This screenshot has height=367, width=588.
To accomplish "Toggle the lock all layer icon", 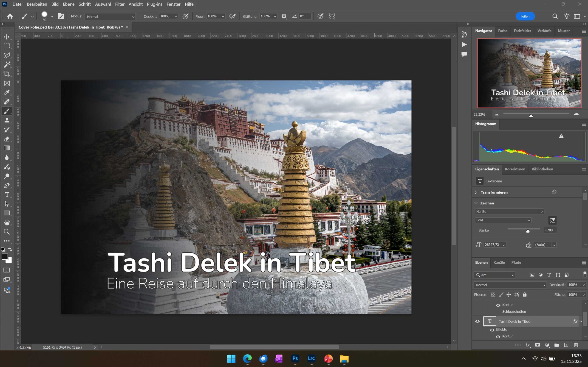I will [525, 295].
